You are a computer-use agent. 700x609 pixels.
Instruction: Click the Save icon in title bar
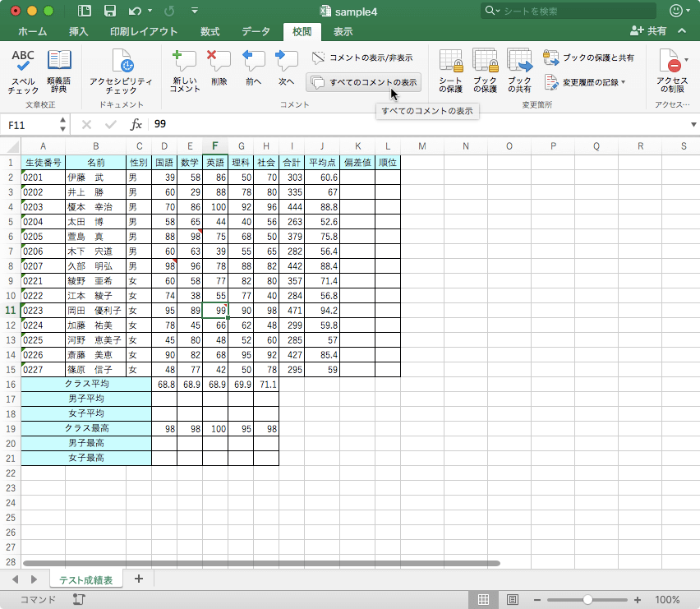[110, 11]
